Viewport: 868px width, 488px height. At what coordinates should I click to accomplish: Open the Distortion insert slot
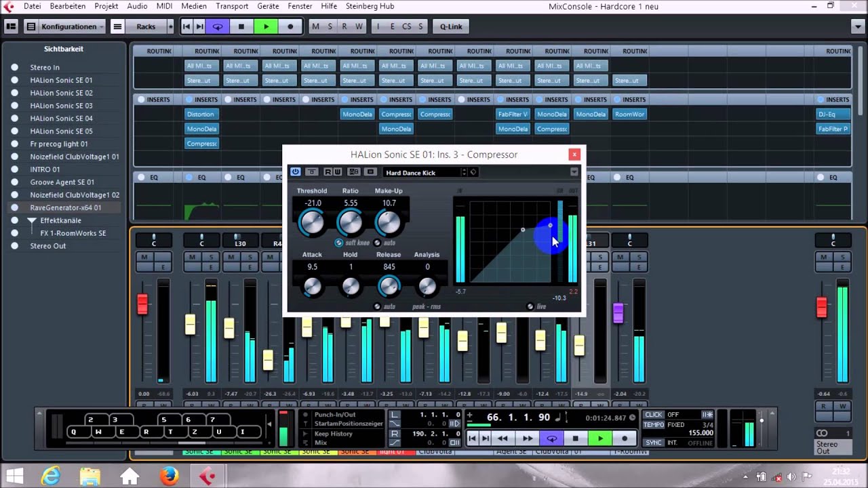[x=201, y=114]
